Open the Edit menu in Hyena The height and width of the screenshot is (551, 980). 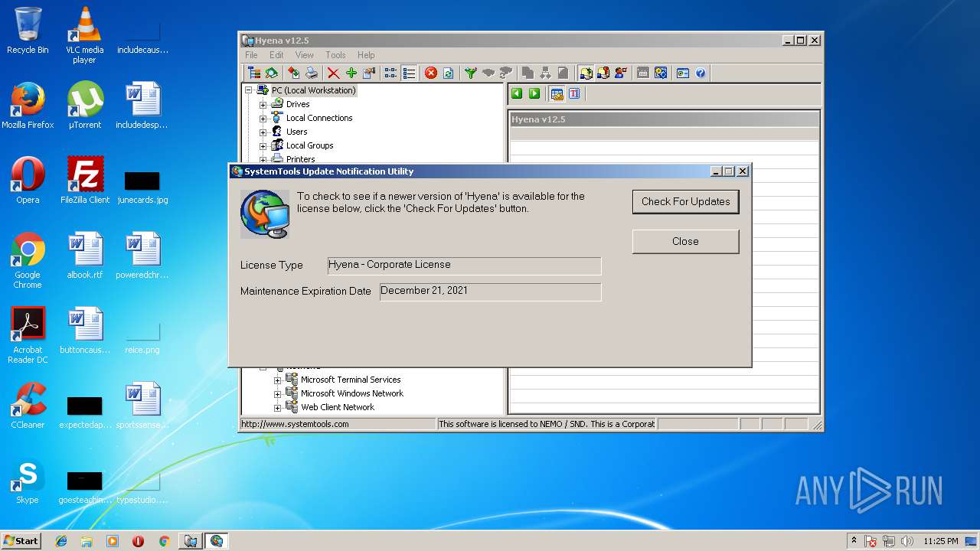click(276, 55)
